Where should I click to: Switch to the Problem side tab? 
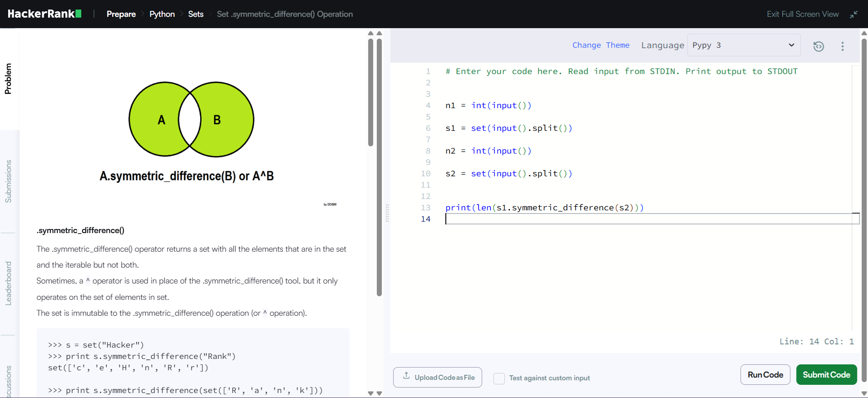pos(8,79)
